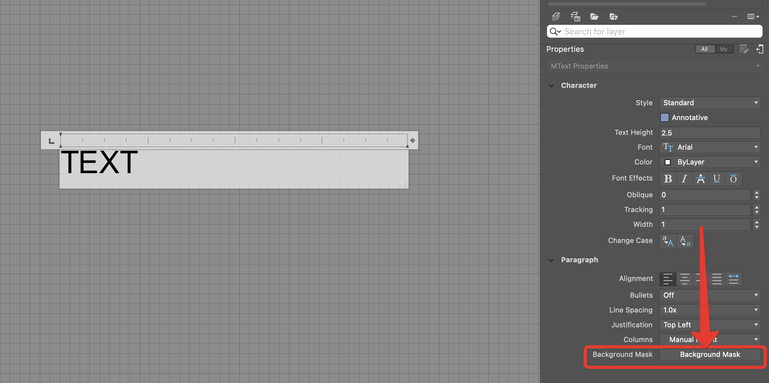Open the Style dropdown showing Standard
Image resolution: width=769 pixels, height=383 pixels.
(710, 103)
